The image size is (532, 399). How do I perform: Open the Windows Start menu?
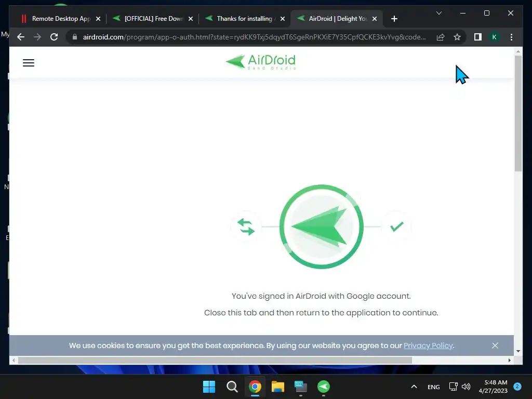pyautogui.click(x=209, y=387)
